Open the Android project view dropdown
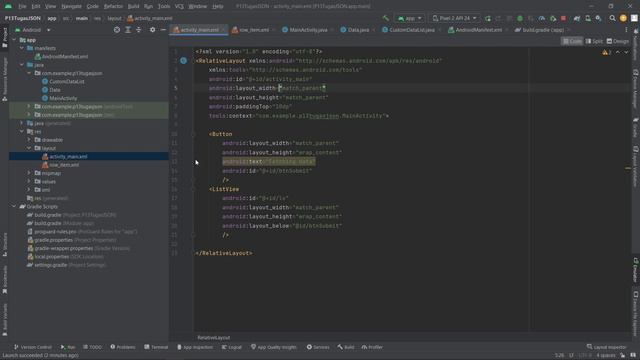 [x=33, y=30]
